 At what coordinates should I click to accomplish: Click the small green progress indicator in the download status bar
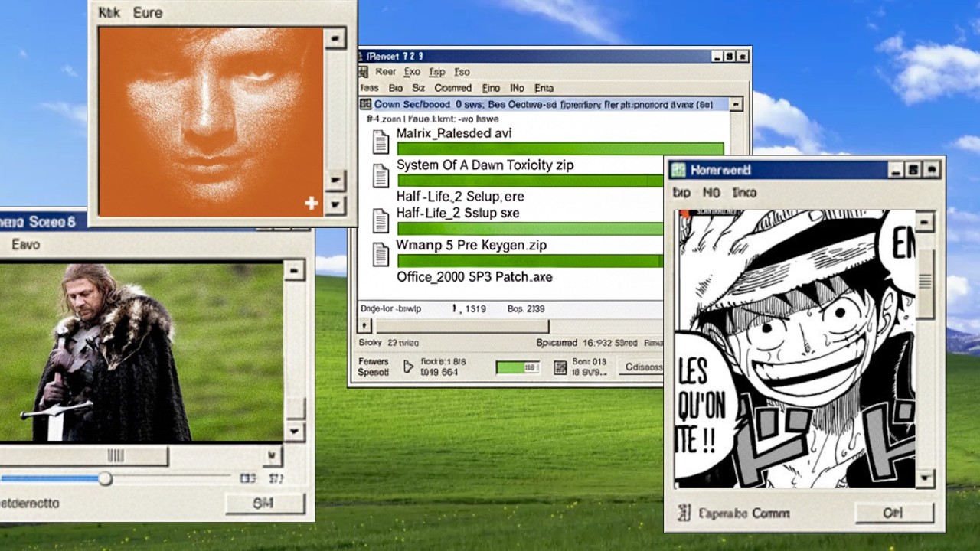pos(518,368)
